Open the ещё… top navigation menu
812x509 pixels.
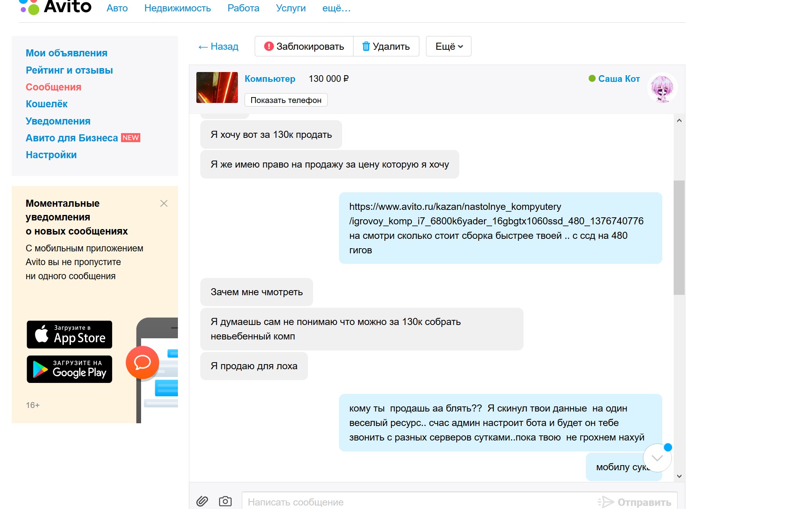(x=336, y=8)
